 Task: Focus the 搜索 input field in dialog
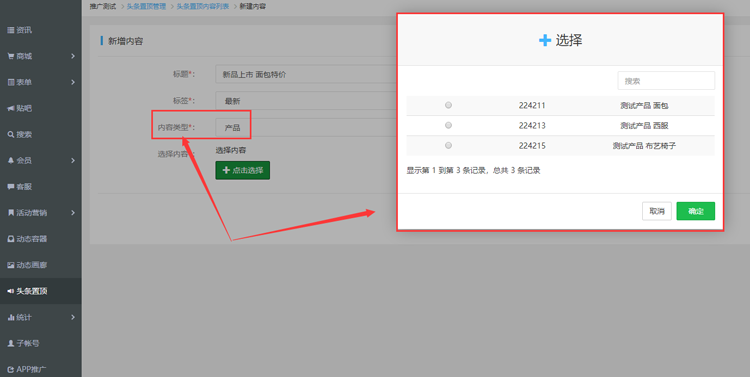coord(666,81)
